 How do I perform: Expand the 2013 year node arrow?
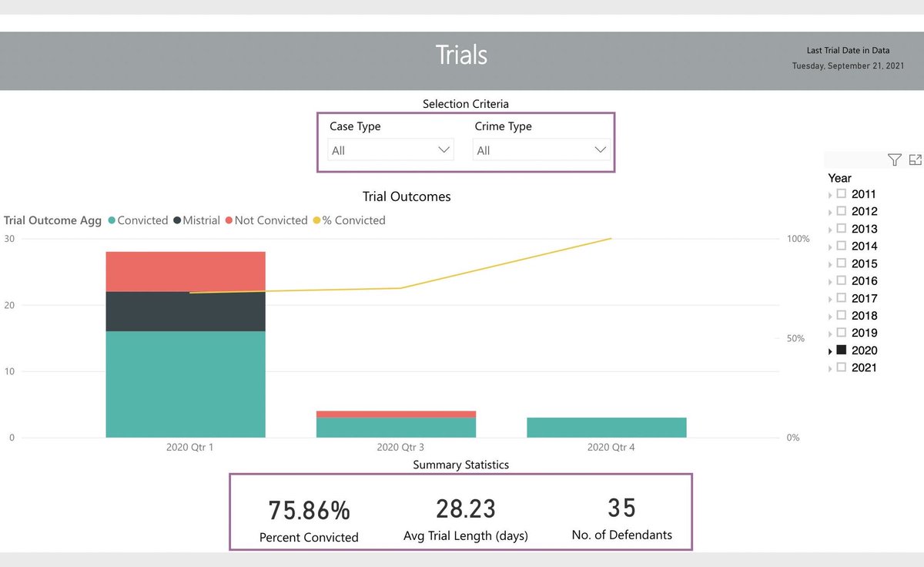click(831, 230)
